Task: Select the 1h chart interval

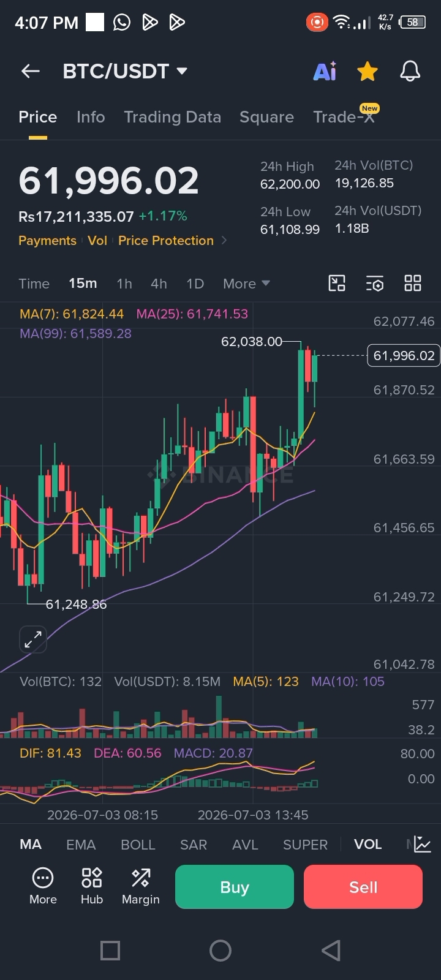Action: 124,284
